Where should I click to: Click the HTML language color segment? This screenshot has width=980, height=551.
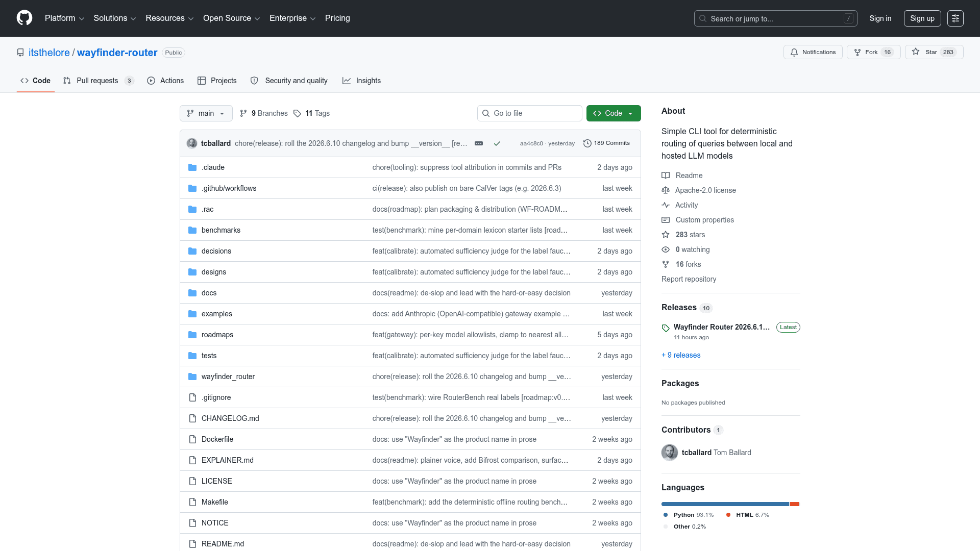[794, 504]
